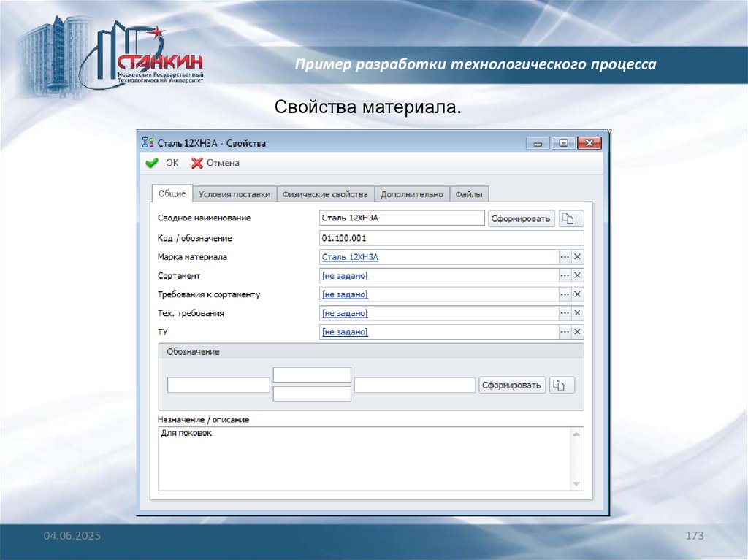This screenshot has width=748, height=560.
Task: Click the upper stacked Обозначение input box
Action: click(x=312, y=375)
